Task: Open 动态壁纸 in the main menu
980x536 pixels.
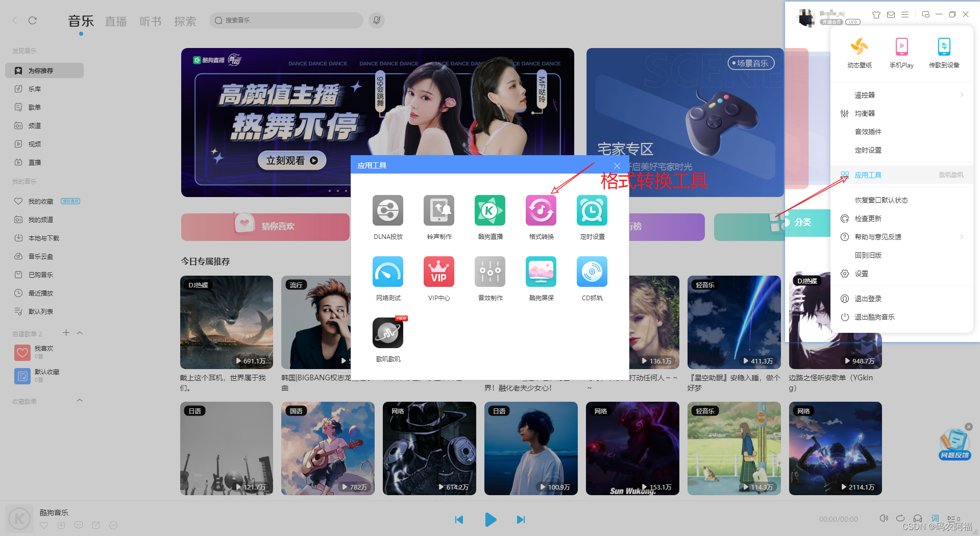Action: [x=860, y=53]
